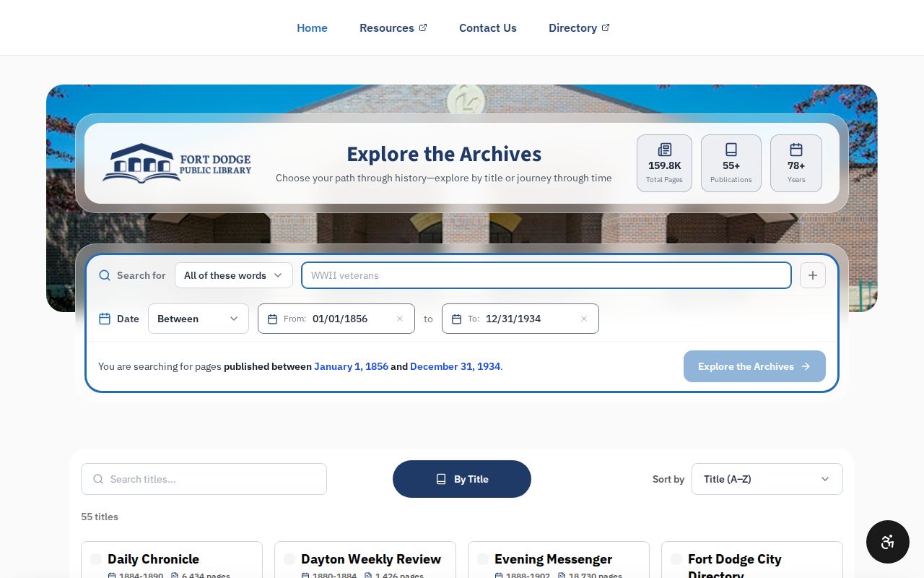The height and width of the screenshot is (578, 924).
Task: Add another search term with the plus button
Action: click(813, 275)
